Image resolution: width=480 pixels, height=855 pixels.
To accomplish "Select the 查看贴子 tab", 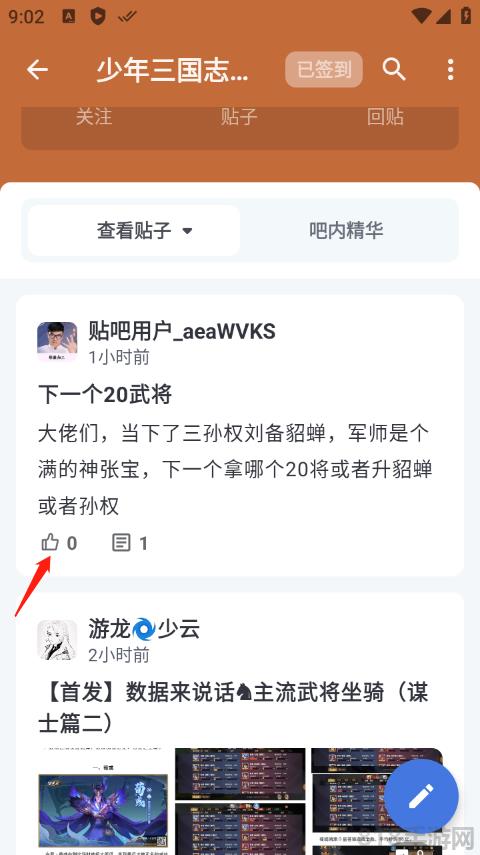I will click(134, 231).
